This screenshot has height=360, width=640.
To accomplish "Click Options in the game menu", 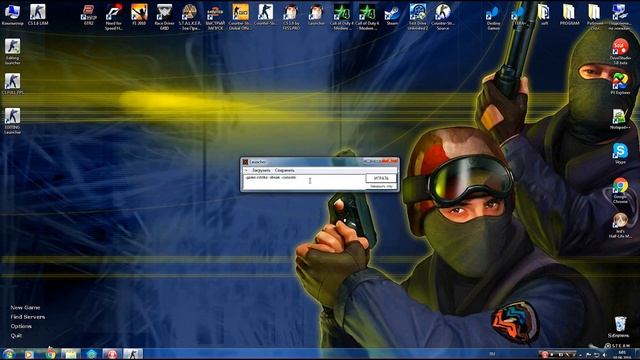I will coord(21,326).
